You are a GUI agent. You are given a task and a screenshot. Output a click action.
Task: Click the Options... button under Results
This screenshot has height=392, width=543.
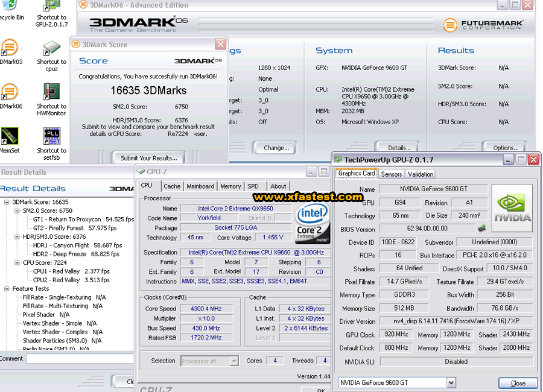(x=506, y=148)
